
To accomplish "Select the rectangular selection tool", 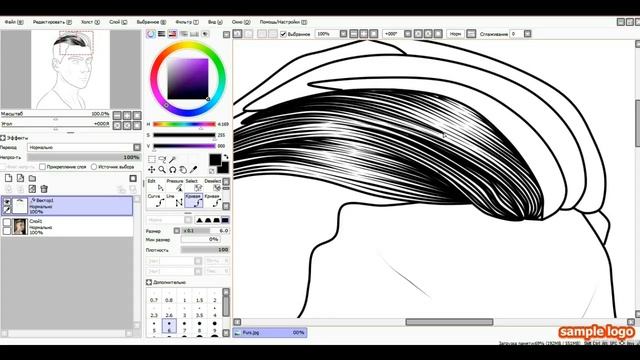I will [151, 159].
